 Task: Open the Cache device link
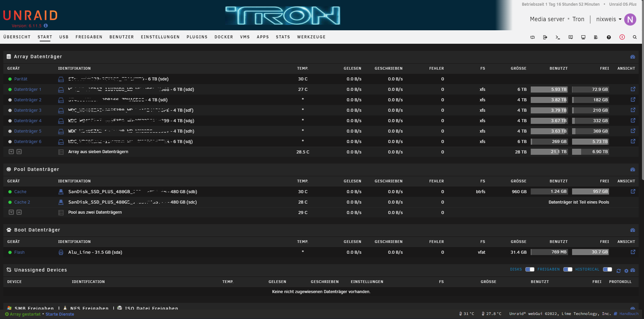point(20,192)
